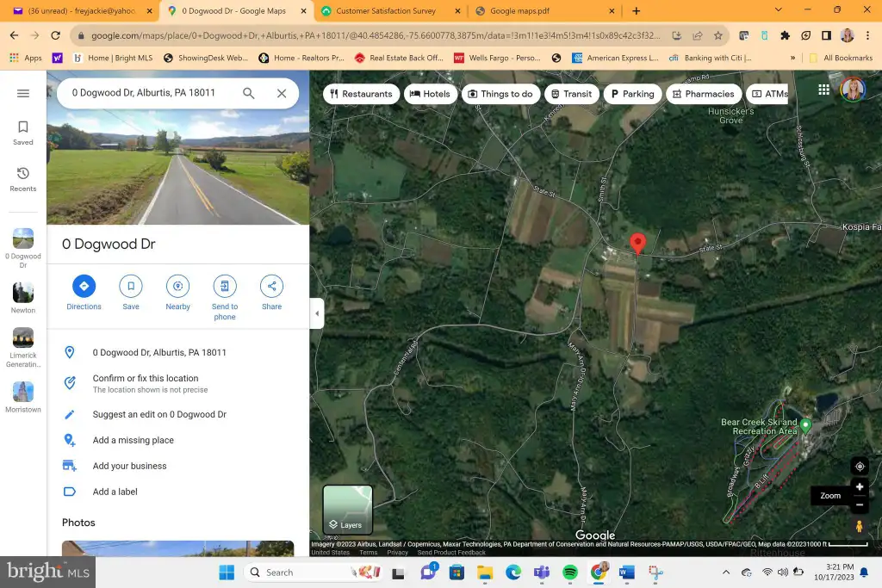Viewport: 882px width, 588px height.
Task: Open Google account profile picture on map
Action: 853,89
